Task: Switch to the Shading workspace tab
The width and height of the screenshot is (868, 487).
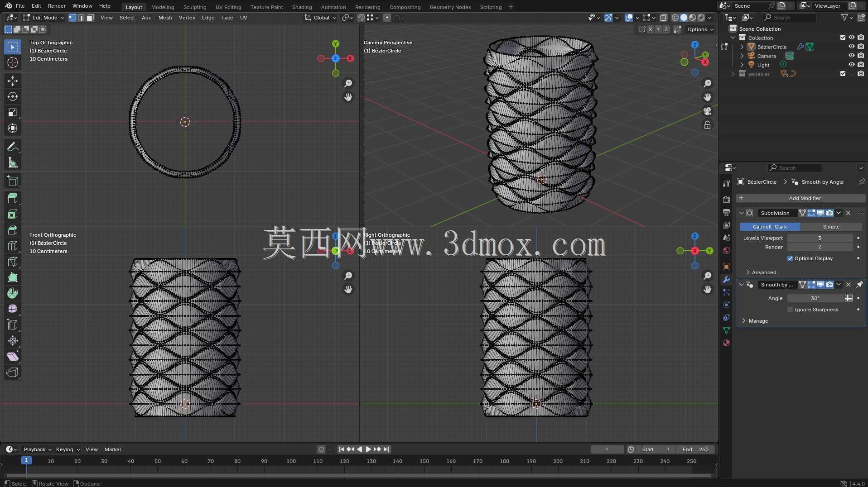Action: [302, 7]
